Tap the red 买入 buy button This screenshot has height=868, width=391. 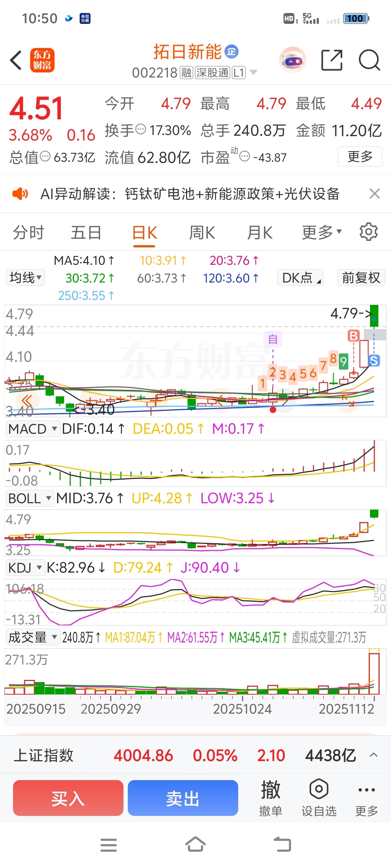[x=68, y=798]
